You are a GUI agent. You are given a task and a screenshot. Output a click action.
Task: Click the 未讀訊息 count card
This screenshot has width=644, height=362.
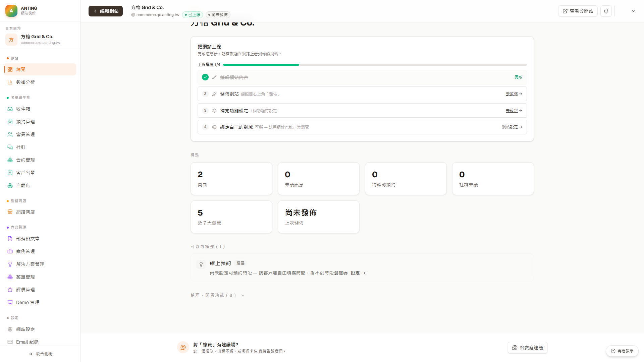click(x=319, y=179)
